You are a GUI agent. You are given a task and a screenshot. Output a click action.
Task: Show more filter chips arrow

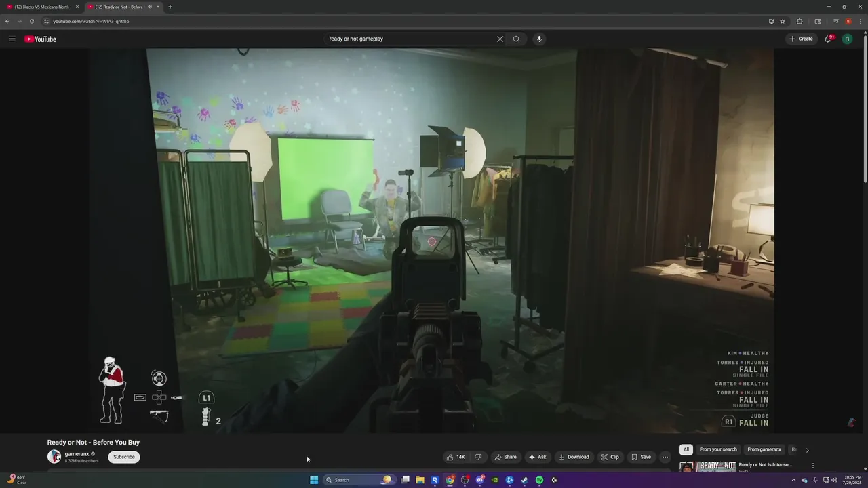pos(807,450)
